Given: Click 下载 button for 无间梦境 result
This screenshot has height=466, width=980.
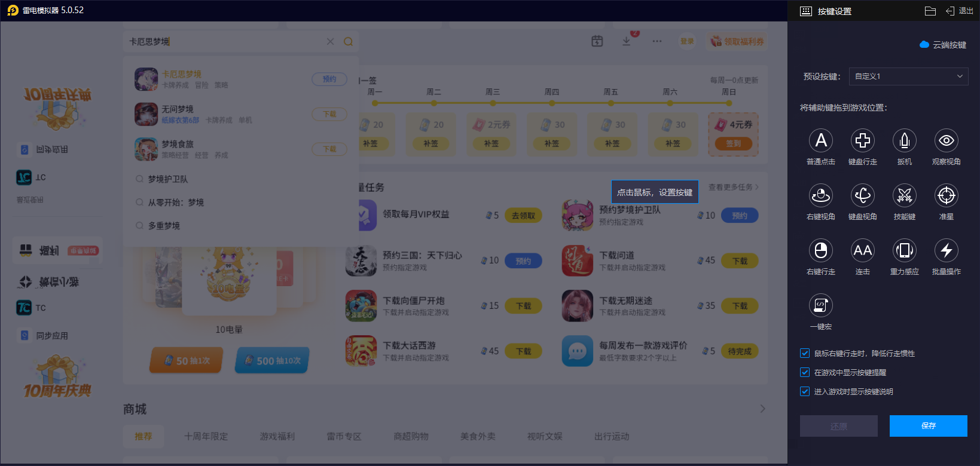Looking at the screenshot, I should (329, 114).
